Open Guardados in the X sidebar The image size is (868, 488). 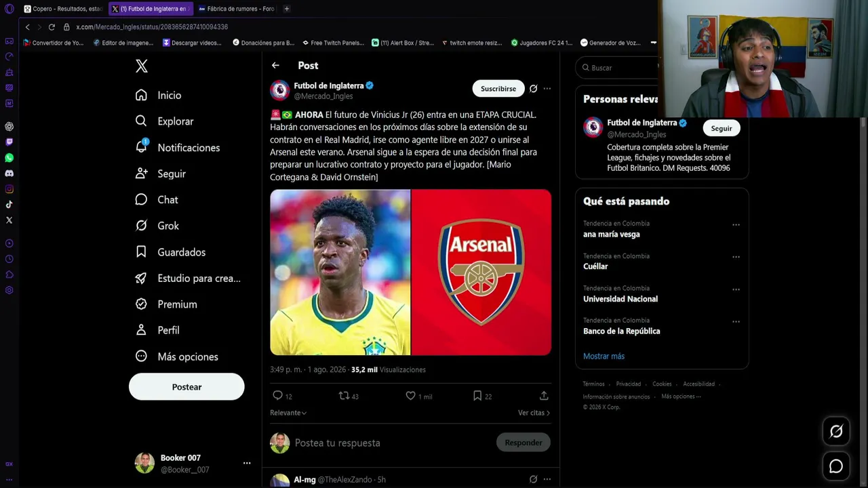pyautogui.click(x=170, y=252)
